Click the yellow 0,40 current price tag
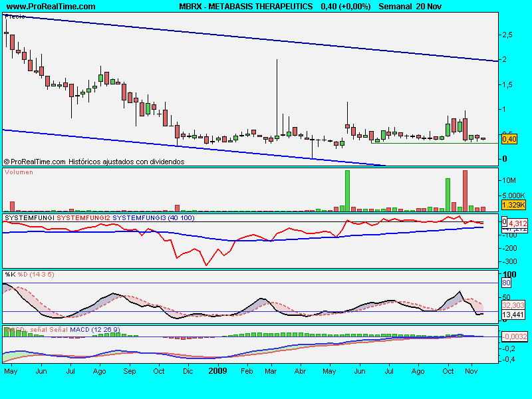Viewport: 532px width, 399px height. (x=509, y=139)
